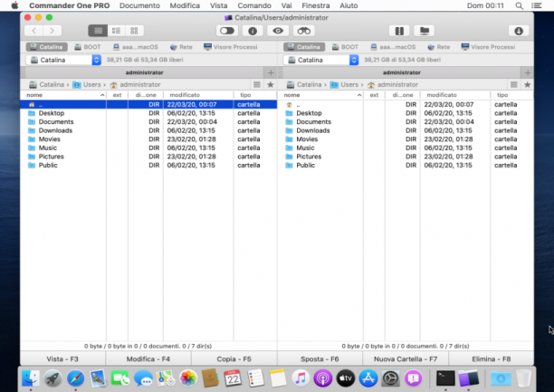Select Public folder in right panel
Screen dimensions: 554x392
click(x=406, y=165)
